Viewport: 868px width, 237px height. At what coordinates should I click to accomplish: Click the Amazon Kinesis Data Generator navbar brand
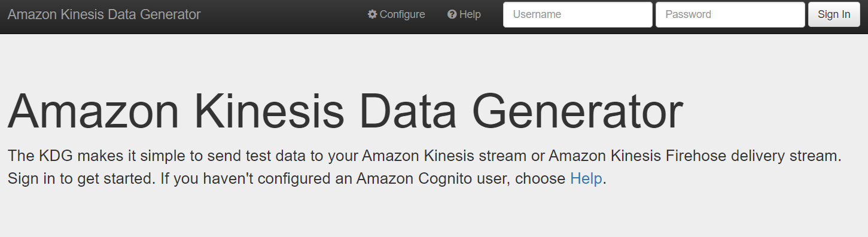(104, 14)
